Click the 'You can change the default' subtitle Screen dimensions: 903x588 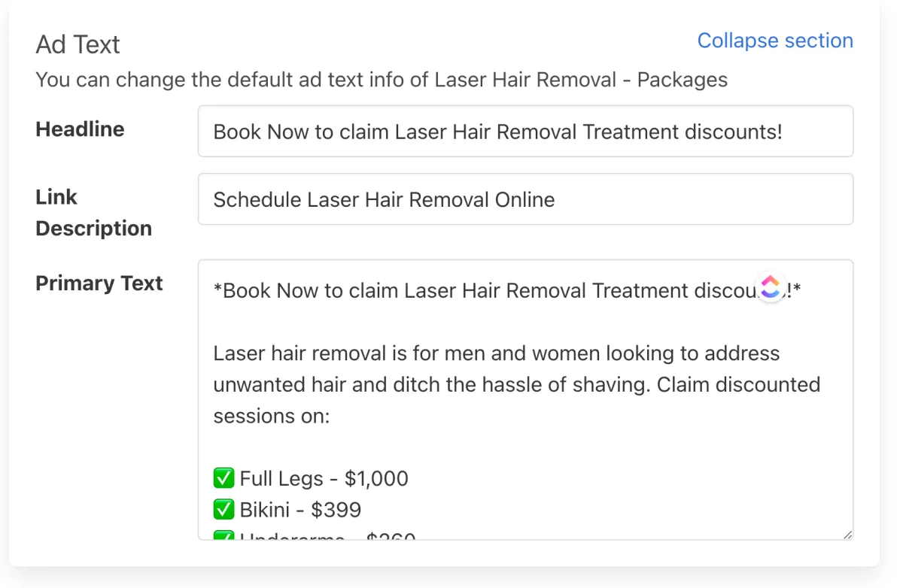pyautogui.click(x=382, y=80)
